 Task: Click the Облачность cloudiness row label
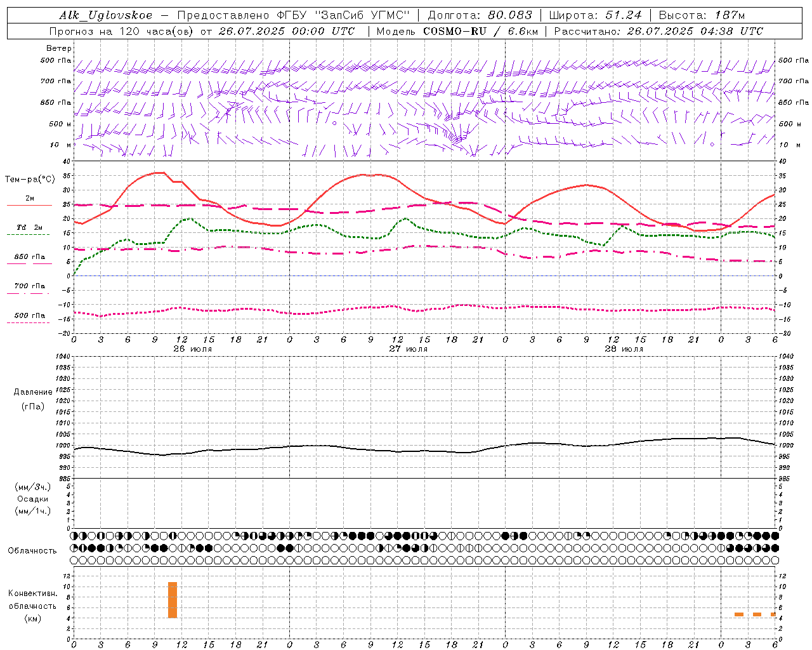pos(32,550)
